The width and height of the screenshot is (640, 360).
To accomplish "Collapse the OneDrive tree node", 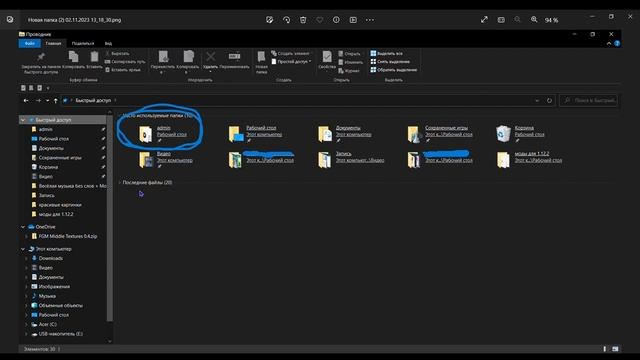I will [x=23, y=227].
